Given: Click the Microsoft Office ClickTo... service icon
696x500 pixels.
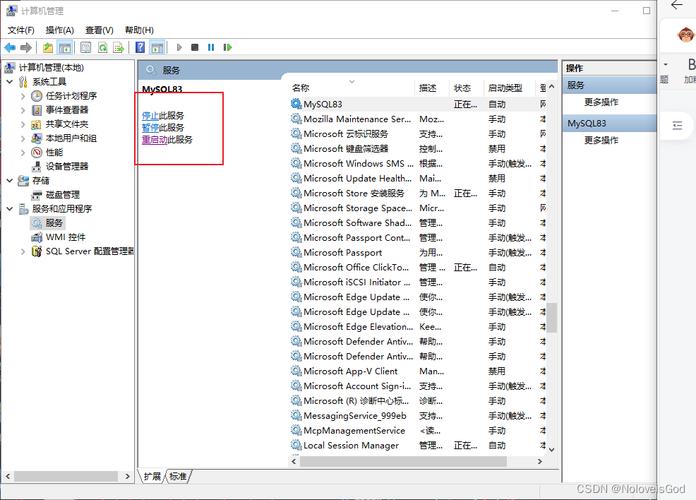Looking at the screenshot, I should tap(296, 267).
